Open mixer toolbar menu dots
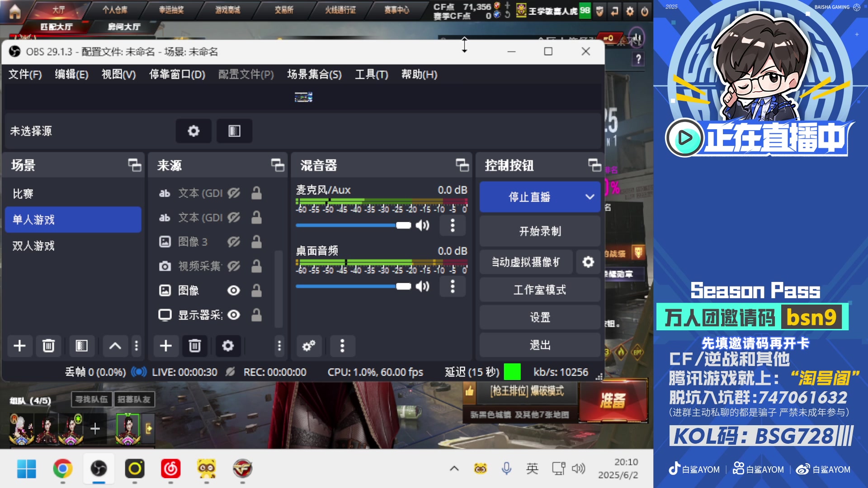Image resolution: width=868 pixels, height=488 pixels. (342, 346)
